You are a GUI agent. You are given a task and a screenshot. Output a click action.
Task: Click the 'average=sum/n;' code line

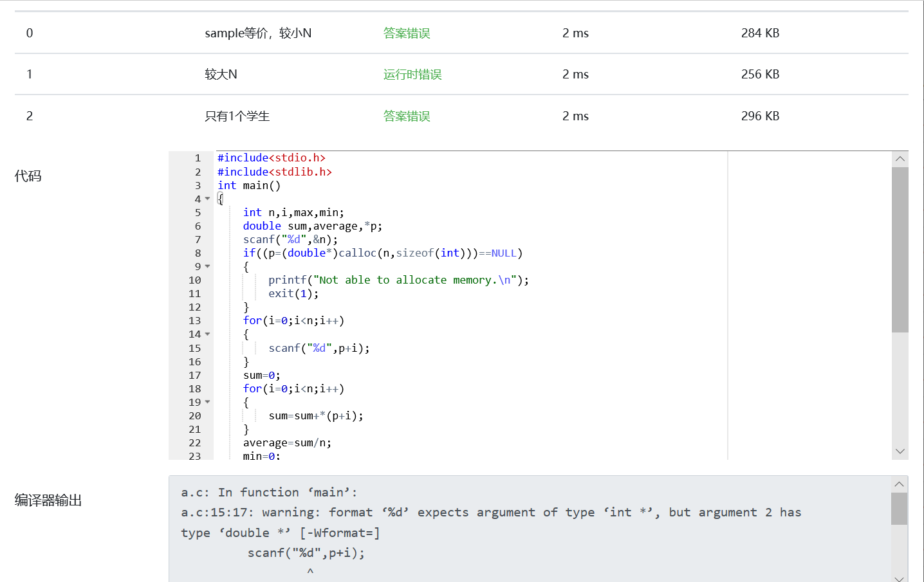coord(287,442)
